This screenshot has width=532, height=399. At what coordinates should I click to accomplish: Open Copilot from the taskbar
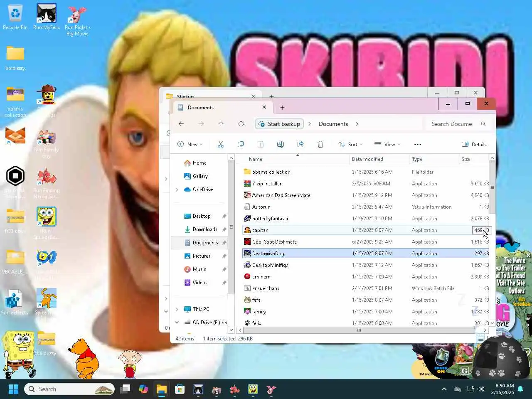point(143,389)
